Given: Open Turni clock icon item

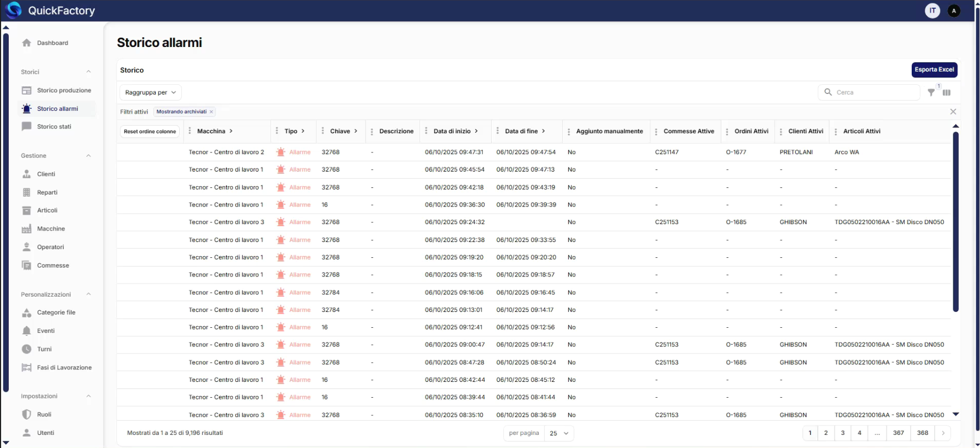Looking at the screenshot, I should pyautogui.click(x=27, y=349).
